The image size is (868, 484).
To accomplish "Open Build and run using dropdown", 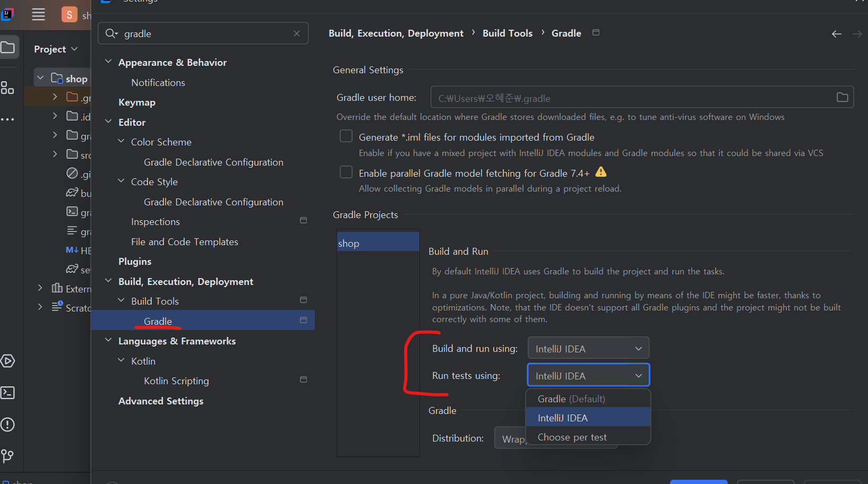I will [588, 348].
